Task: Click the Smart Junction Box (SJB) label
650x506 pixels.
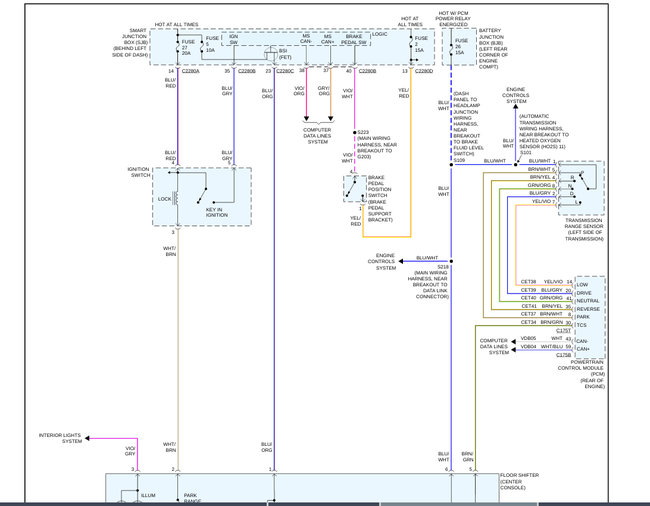Action: point(130,43)
